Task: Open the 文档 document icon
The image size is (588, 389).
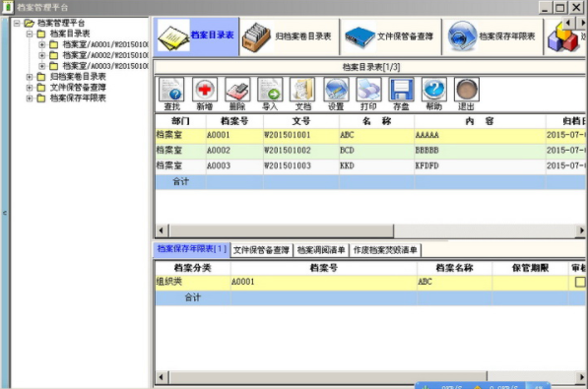Action: tap(302, 90)
